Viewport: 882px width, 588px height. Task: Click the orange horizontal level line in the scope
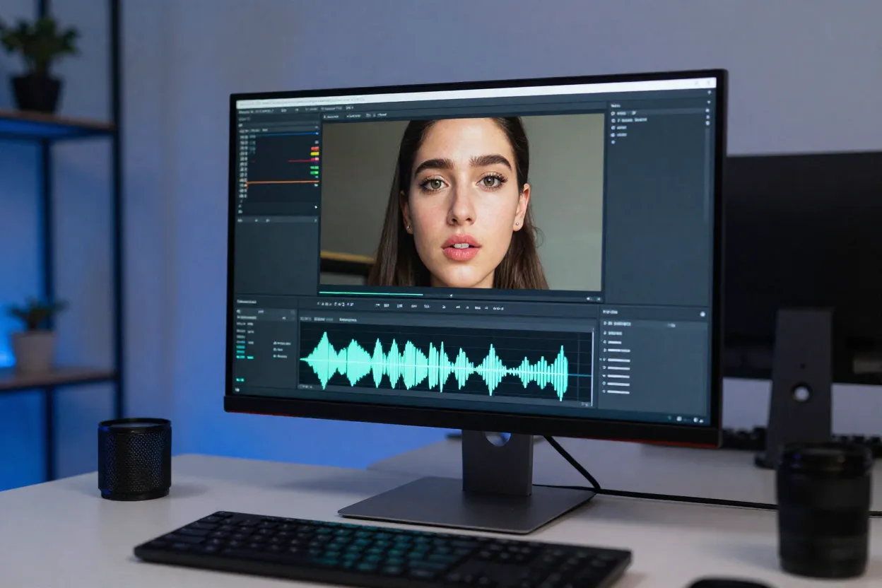[283, 182]
